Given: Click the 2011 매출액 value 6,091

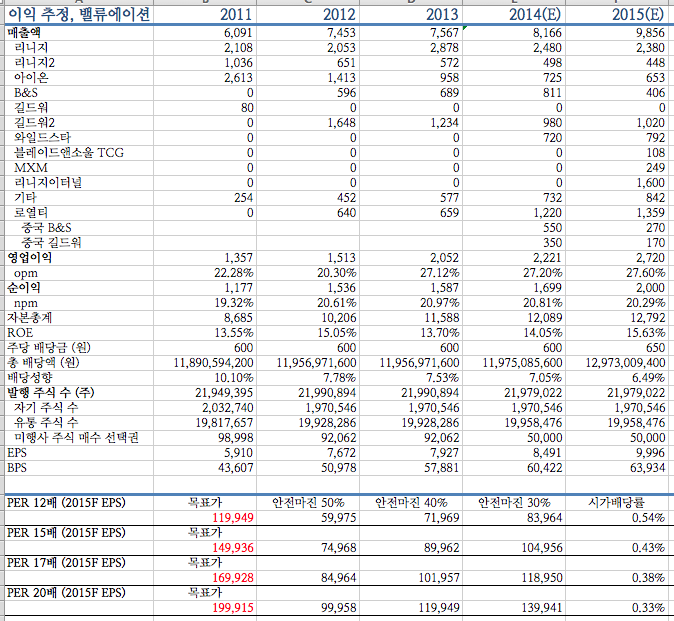Looking at the screenshot, I should pos(238,33).
